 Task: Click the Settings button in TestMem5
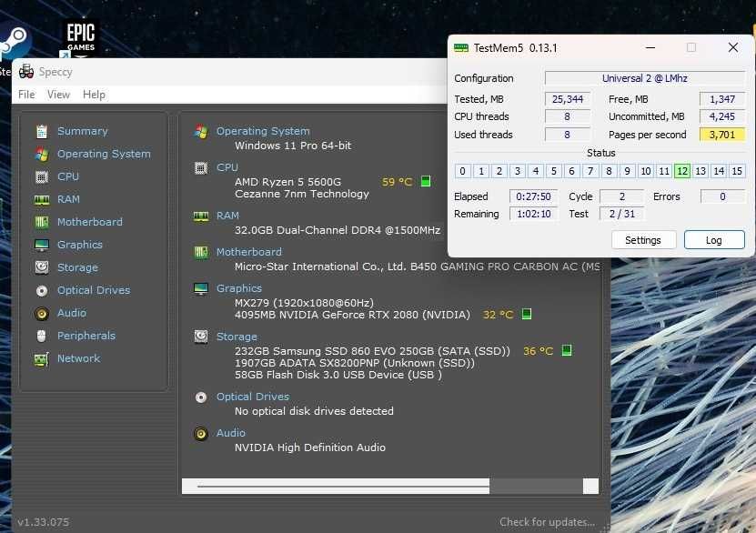643,240
